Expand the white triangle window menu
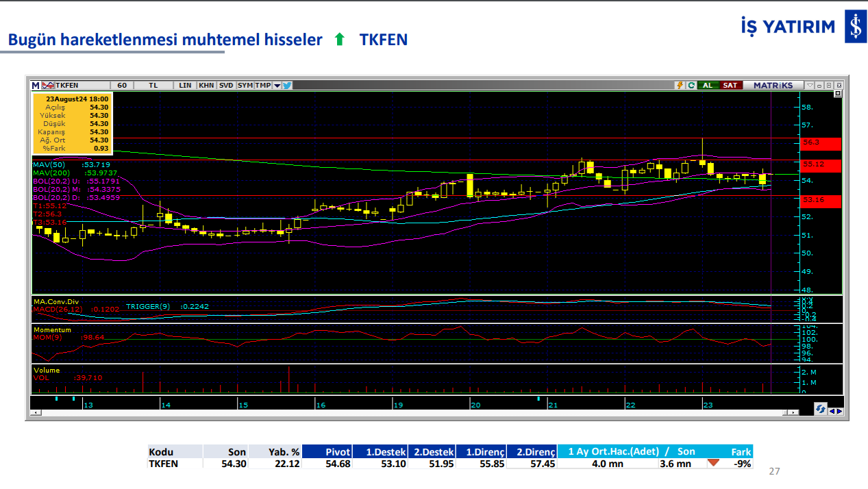 [810, 86]
